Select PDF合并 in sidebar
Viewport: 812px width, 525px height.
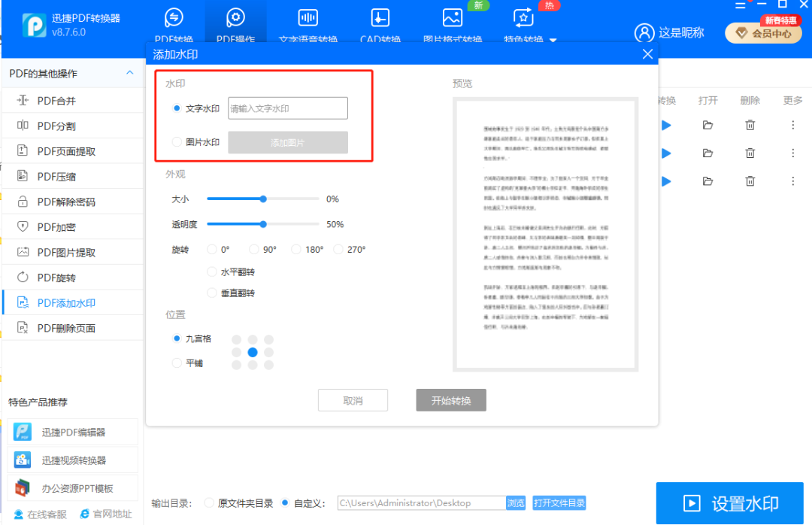(x=72, y=101)
